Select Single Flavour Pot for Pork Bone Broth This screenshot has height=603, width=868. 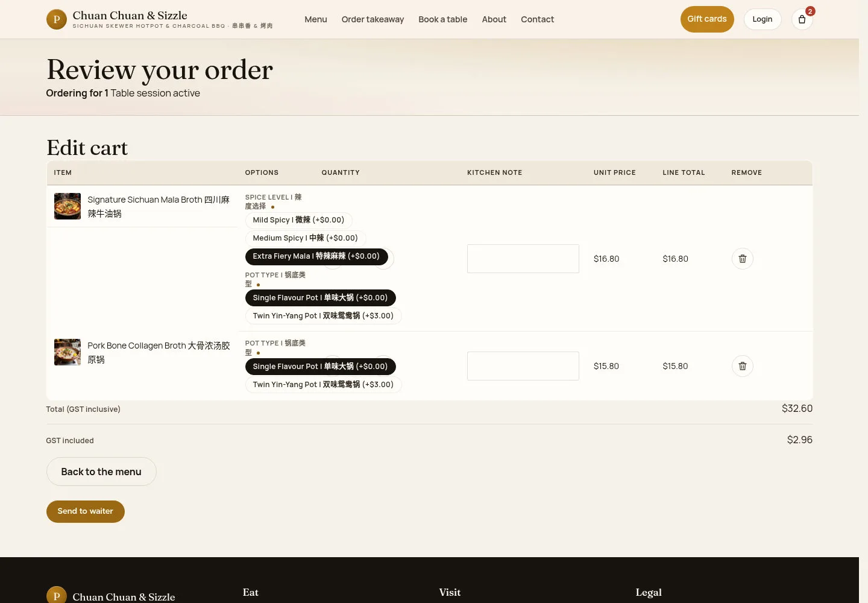point(320,367)
